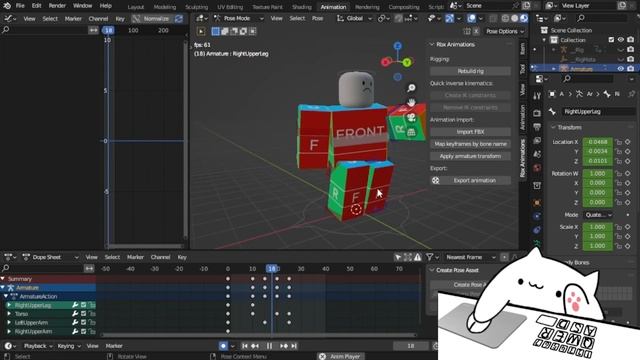Click the Rebuild rig button
This screenshot has width=640, height=360.
pos(470,71)
